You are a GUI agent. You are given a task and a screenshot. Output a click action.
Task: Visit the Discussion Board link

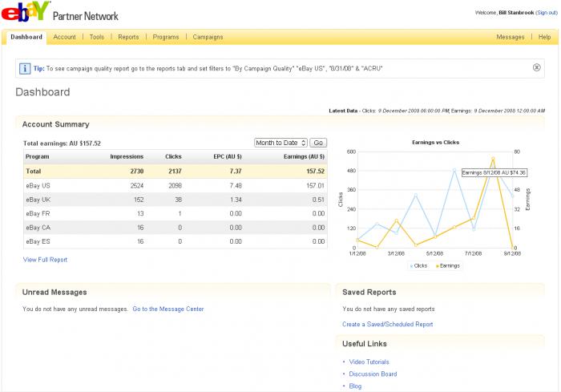tap(373, 374)
